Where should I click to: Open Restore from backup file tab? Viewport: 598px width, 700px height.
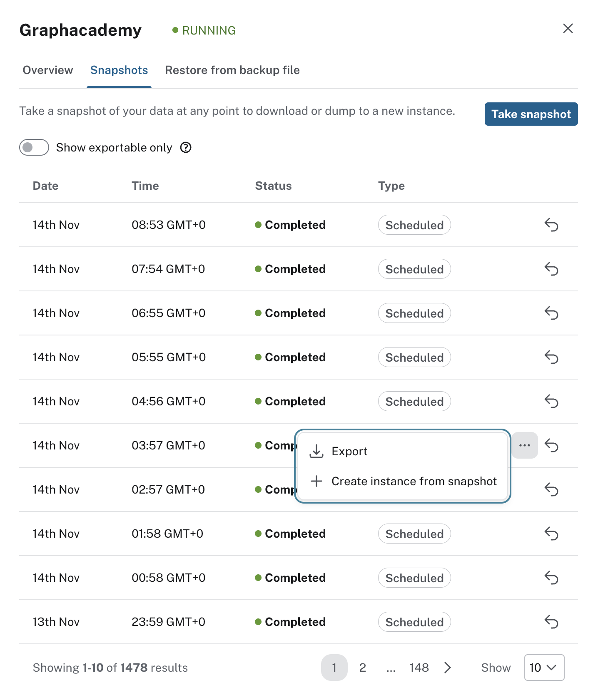(232, 70)
